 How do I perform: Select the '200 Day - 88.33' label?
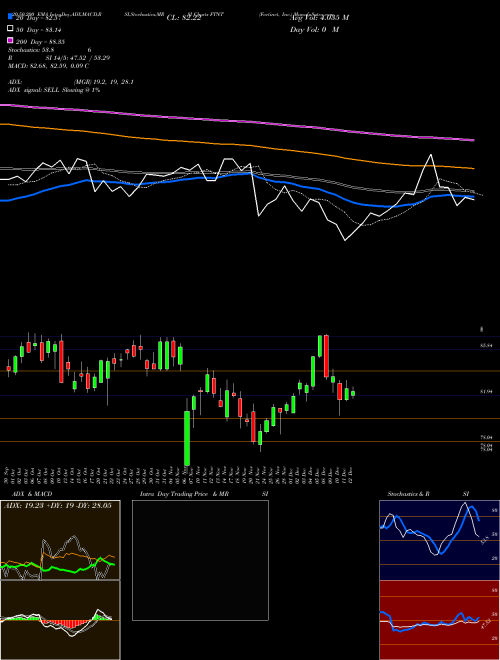[x=40, y=42]
